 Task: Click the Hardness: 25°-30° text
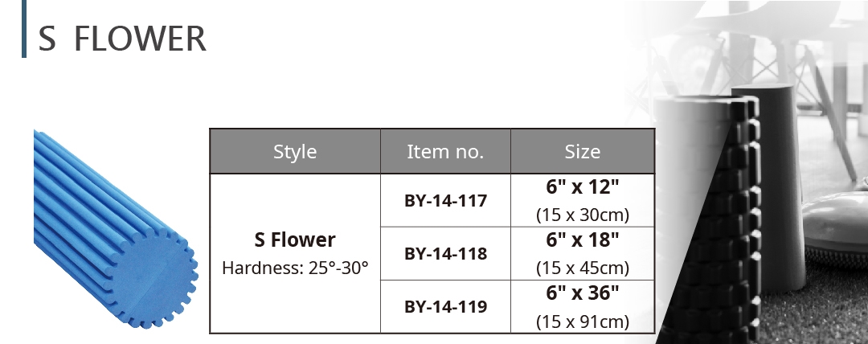pos(295,268)
